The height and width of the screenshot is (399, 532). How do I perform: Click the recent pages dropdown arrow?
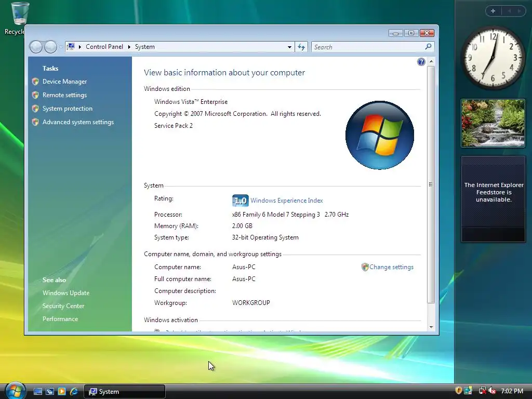click(60, 47)
